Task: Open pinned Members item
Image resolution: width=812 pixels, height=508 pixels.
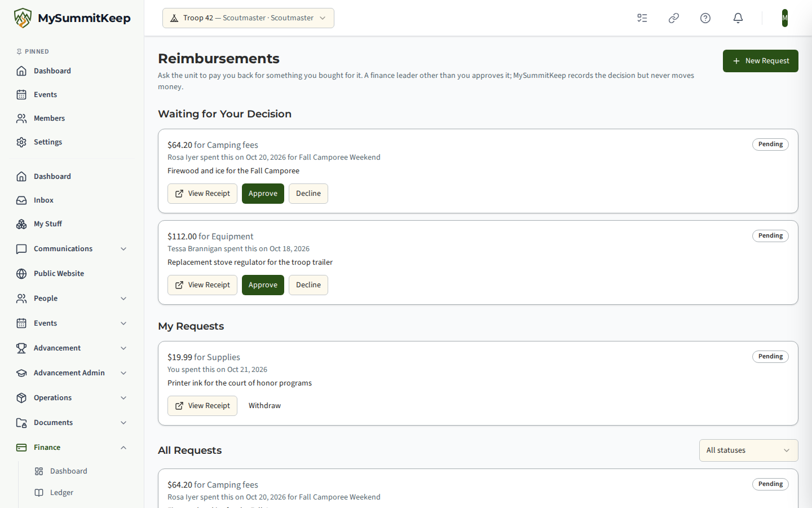Action: (x=72, y=119)
